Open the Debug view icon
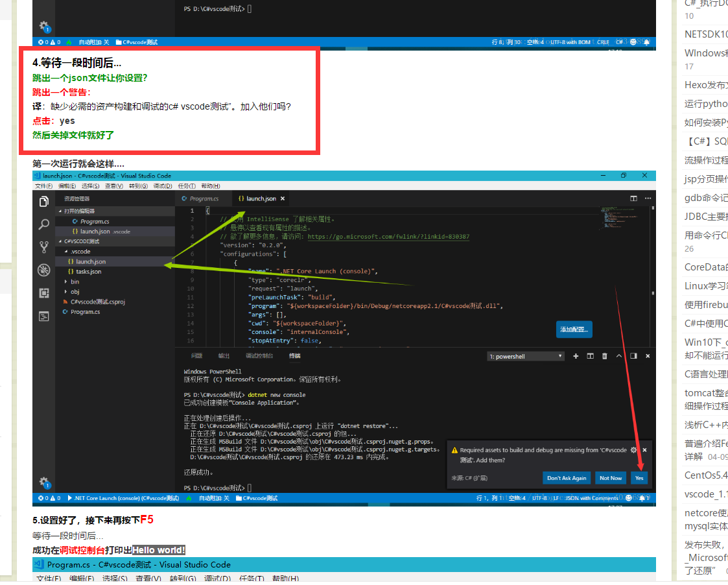Screen dimensions: 728x585 pos(43,270)
